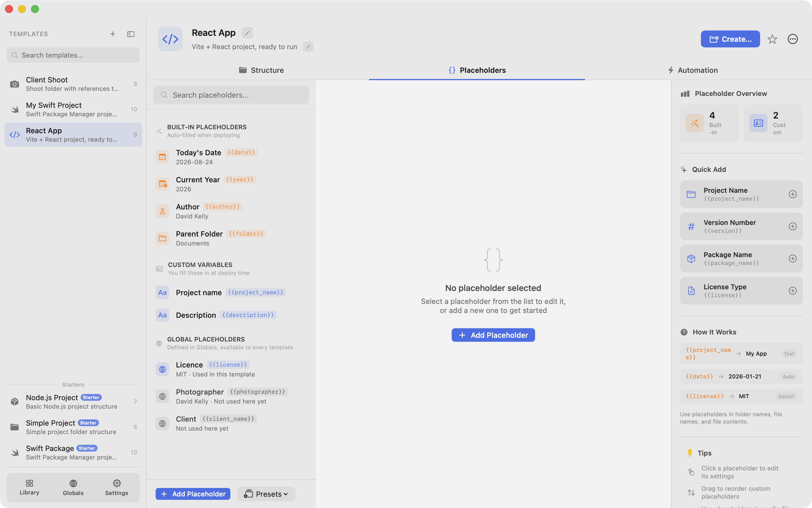
Task: Add Project Name quick add plus
Action: tap(793, 194)
